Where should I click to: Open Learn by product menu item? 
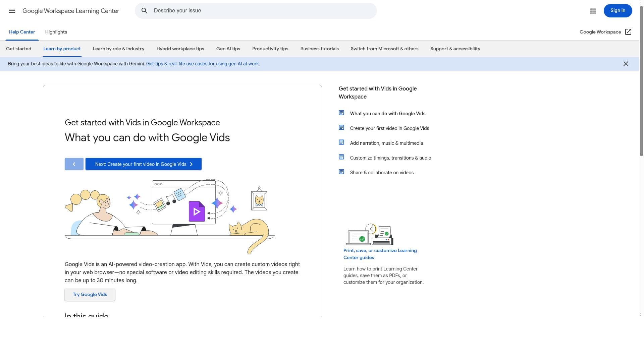coord(62,49)
